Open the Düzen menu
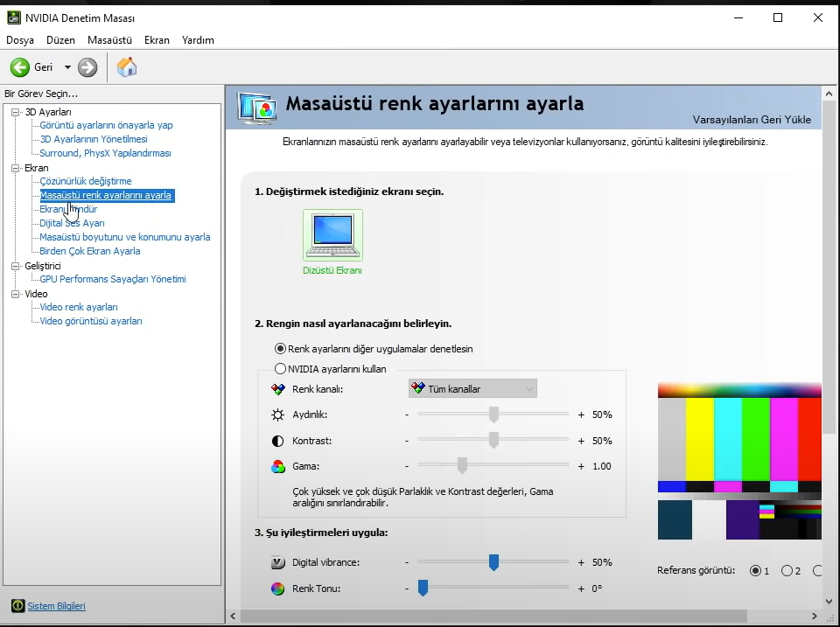 pos(60,40)
